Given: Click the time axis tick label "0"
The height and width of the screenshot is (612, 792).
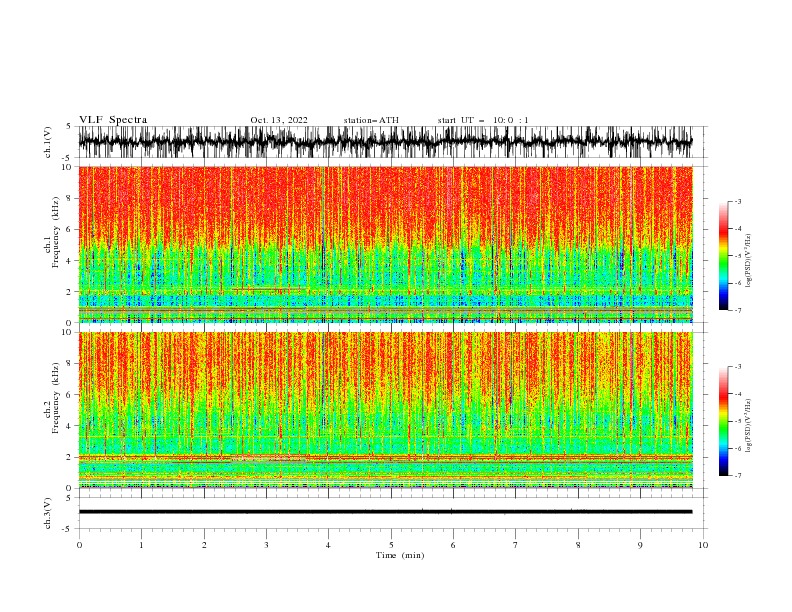Looking at the screenshot, I should tap(79, 545).
